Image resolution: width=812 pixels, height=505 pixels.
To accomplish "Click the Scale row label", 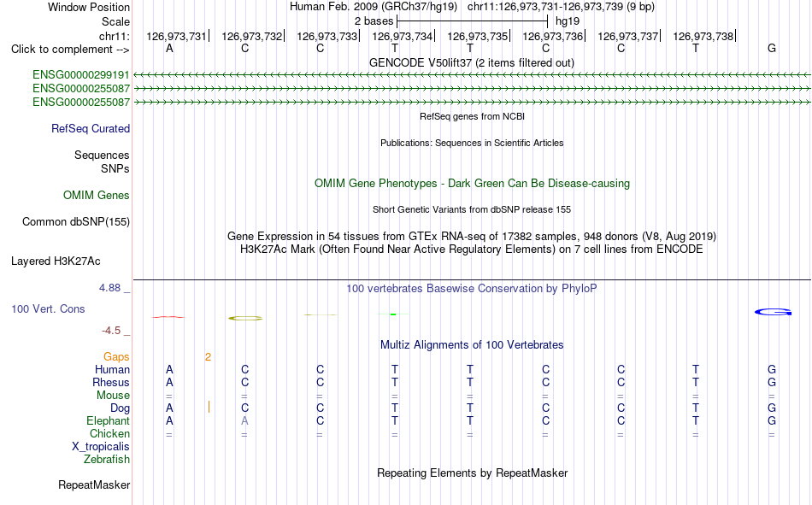I will coord(115,21).
